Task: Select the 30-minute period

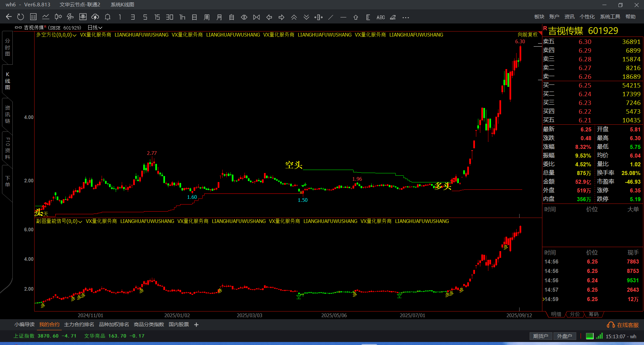Action: [170, 17]
